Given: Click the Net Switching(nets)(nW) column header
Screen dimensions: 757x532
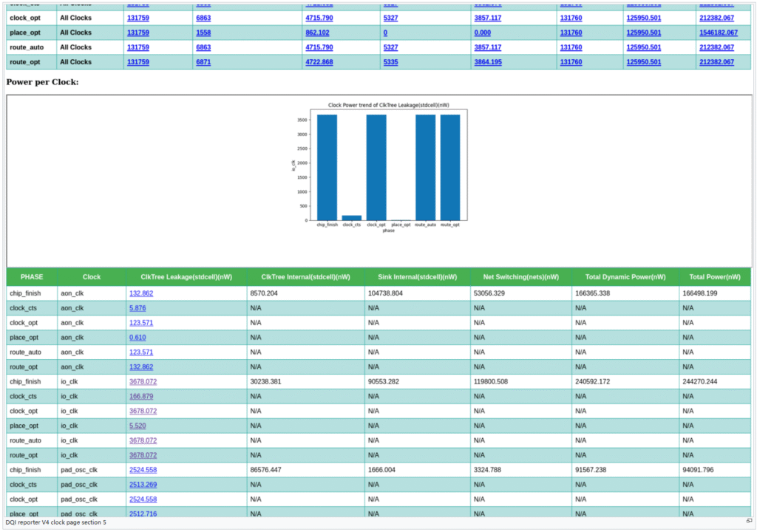Looking at the screenshot, I should tap(520, 277).
